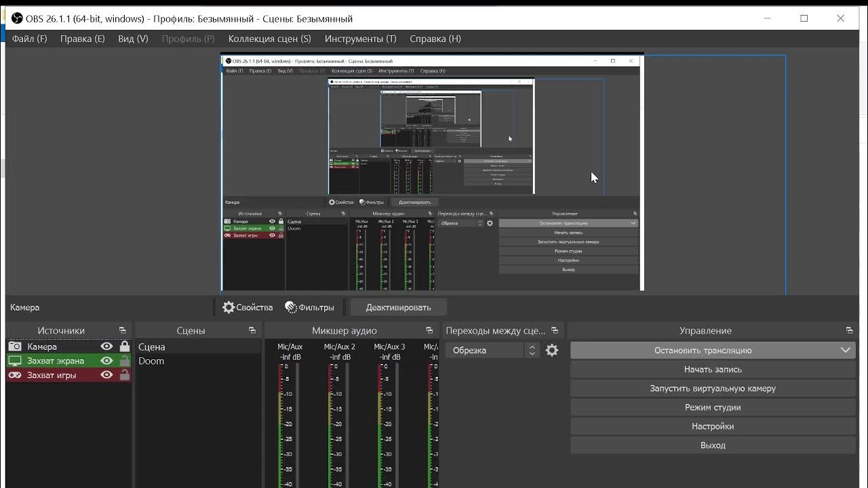The image size is (868, 488).
Task: Pop out the Управление dock panel
Action: 850,331
